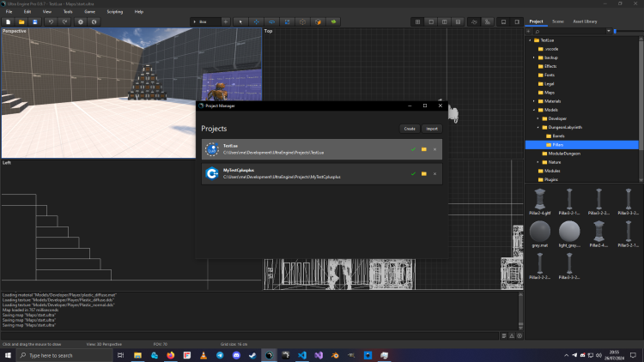
Task: Click the add plus button by the asset search
Action: 528,31
